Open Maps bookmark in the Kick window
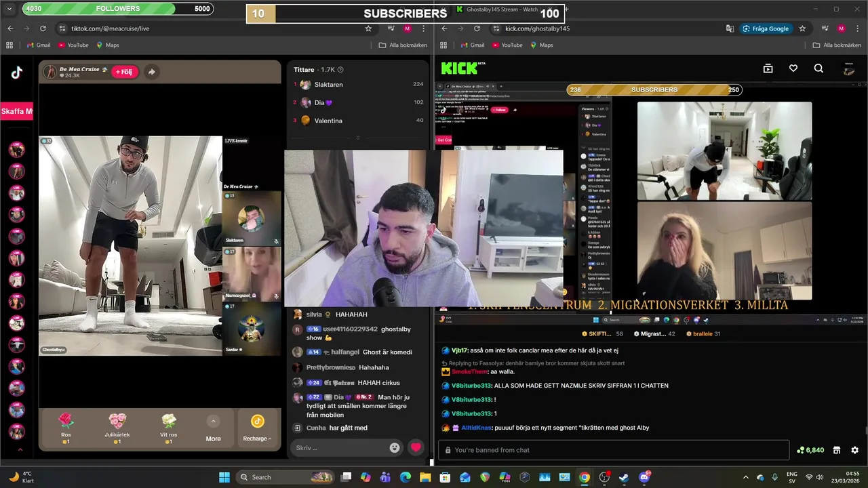868x488 pixels. (x=541, y=45)
